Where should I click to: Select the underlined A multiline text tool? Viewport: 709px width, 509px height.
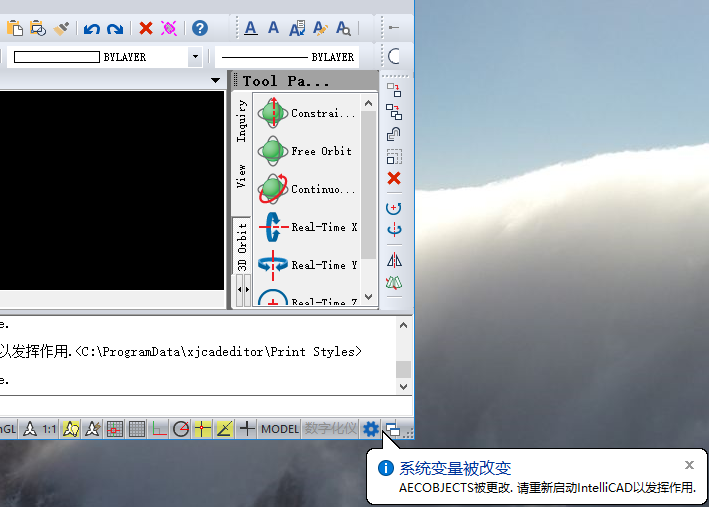[x=251, y=28]
